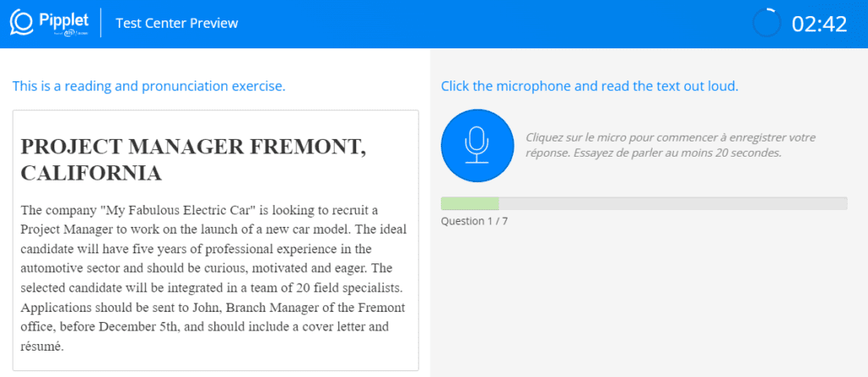Click the circular countdown spinner icon
Image resolution: width=868 pixels, height=377 pixels.
pos(766,23)
